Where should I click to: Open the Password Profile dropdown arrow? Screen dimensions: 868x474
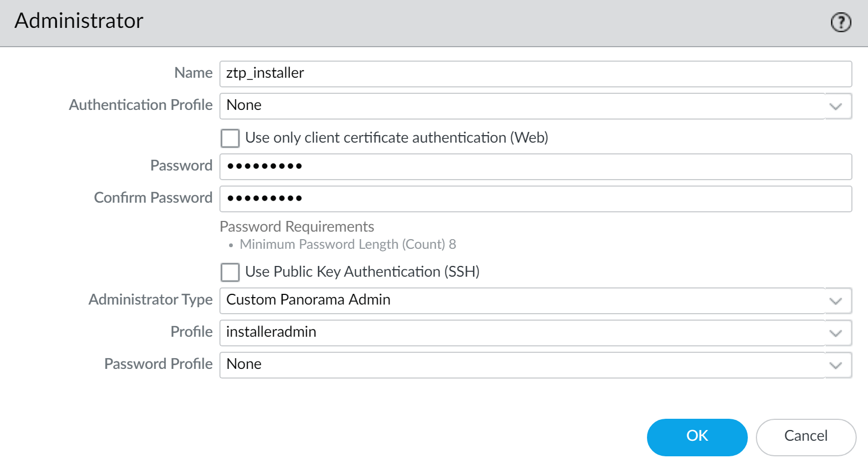(x=836, y=365)
